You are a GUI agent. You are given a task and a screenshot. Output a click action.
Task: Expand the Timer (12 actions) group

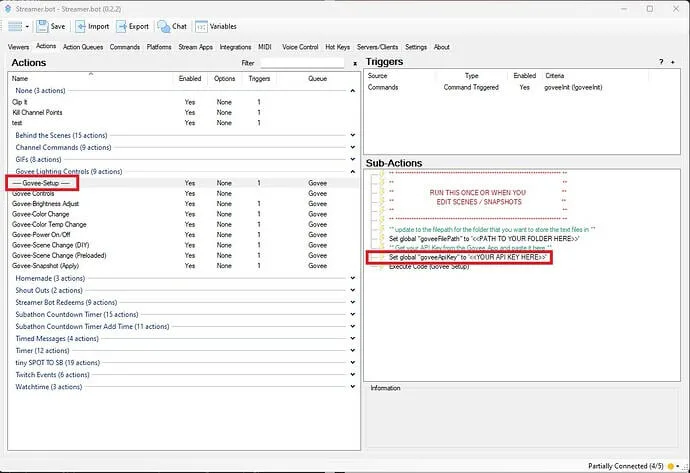coord(352,350)
